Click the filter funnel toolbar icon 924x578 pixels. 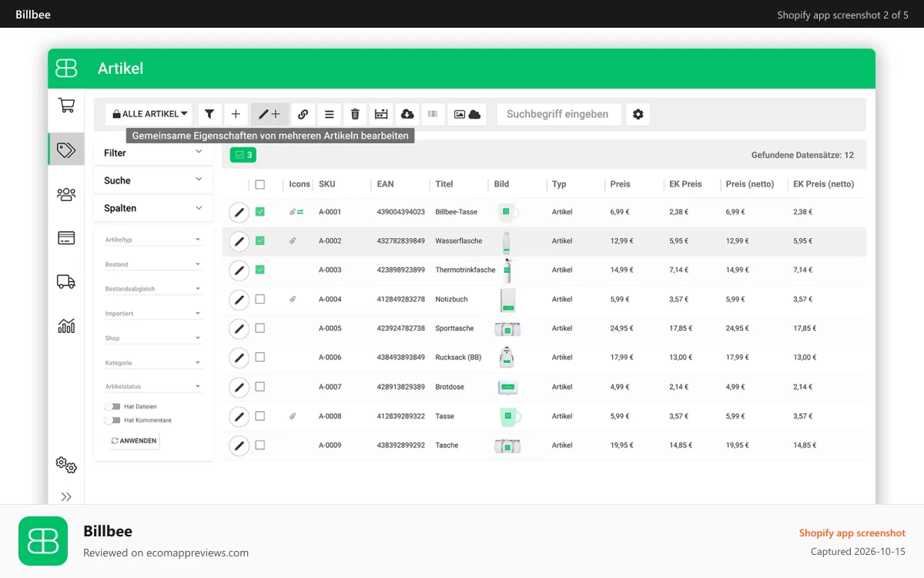pyautogui.click(x=209, y=114)
